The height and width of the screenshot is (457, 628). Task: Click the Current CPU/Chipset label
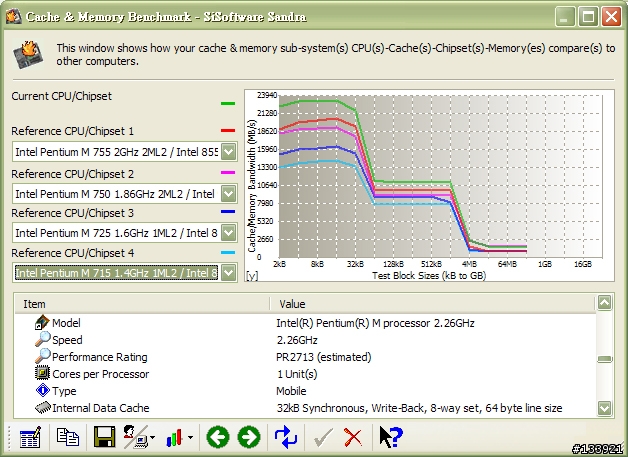(x=61, y=96)
